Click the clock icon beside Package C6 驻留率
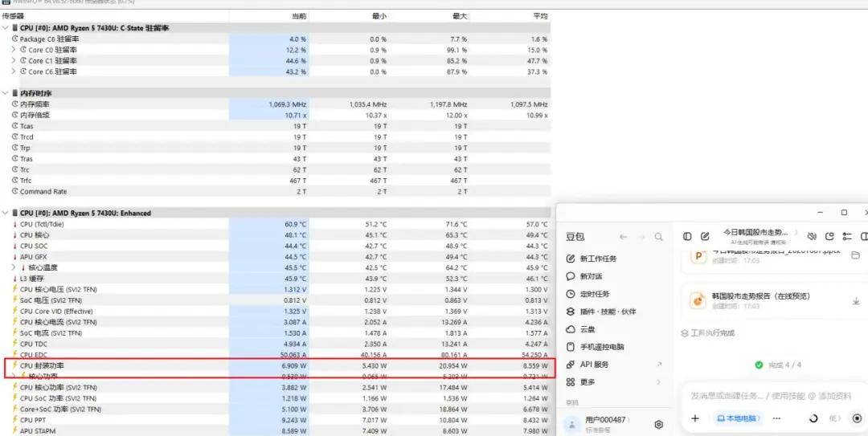 point(15,39)
